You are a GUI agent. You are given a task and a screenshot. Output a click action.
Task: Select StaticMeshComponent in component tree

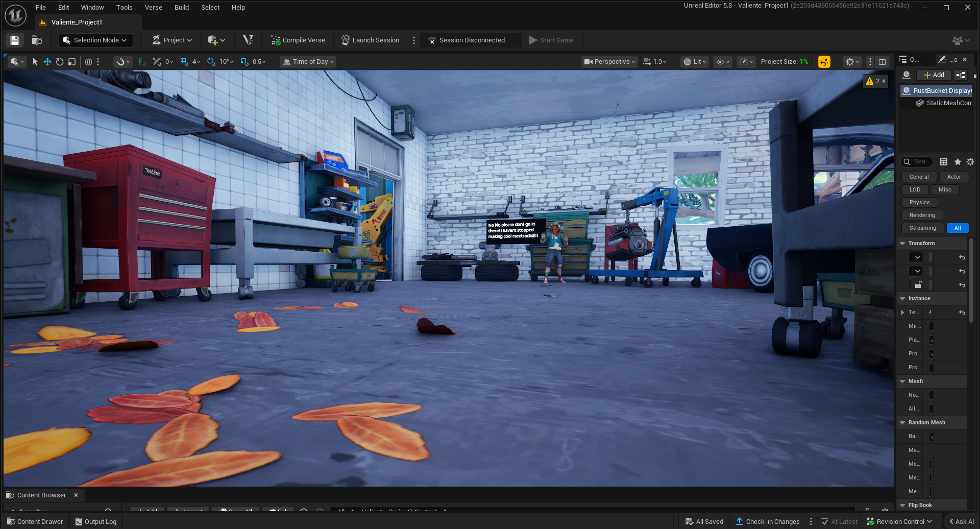click(x=944, y=103)
